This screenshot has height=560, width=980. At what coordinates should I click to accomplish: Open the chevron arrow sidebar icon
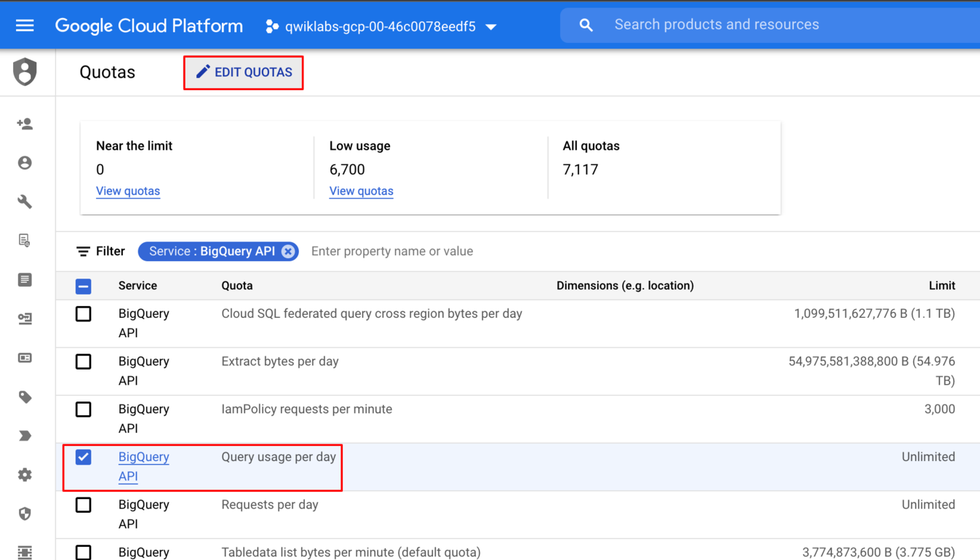coord(25,436)
